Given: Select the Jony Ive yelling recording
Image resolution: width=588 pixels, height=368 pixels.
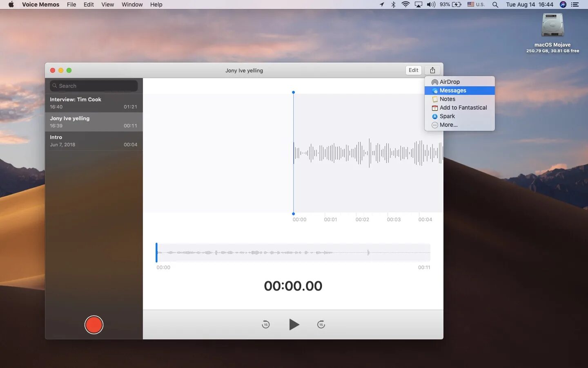Looking at the screenshot, I should click(94, 122).
